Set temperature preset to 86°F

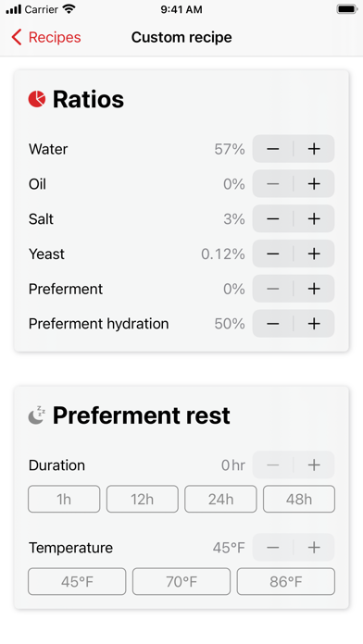coord(286,582)
